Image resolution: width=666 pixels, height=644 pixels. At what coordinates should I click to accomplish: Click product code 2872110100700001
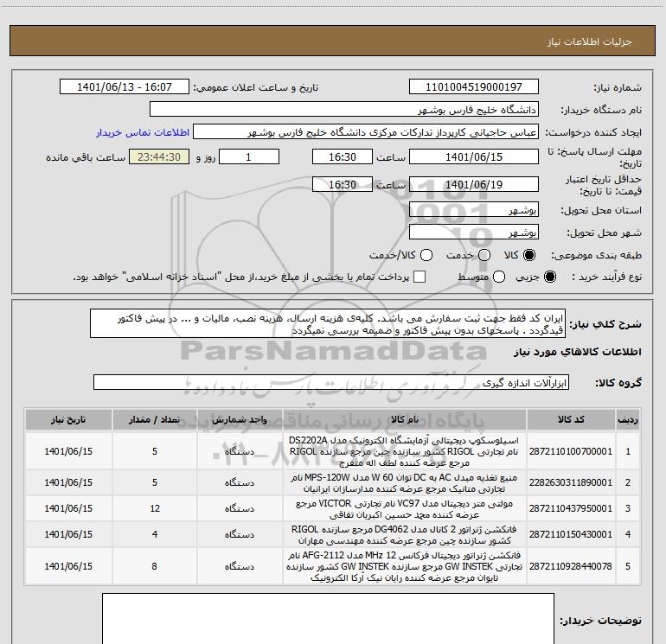click(571, 452)
